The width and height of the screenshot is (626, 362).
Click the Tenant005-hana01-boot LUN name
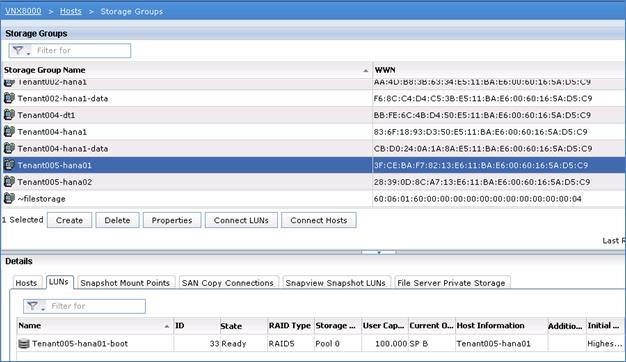pos(80,344)
